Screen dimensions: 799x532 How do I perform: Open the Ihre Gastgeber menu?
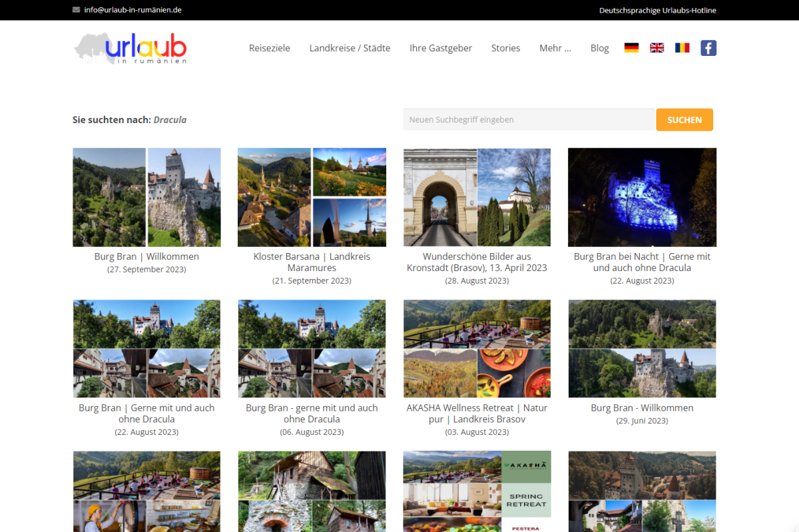point(441,48)
